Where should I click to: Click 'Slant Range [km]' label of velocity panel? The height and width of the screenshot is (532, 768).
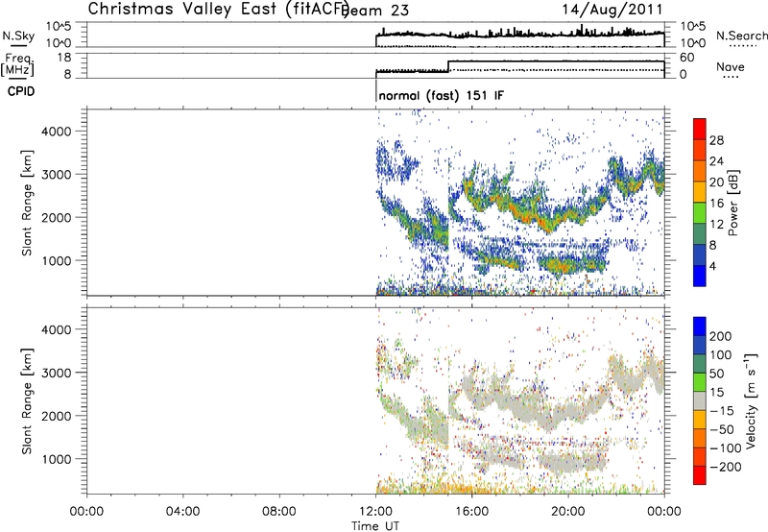(x=27, y=401)
